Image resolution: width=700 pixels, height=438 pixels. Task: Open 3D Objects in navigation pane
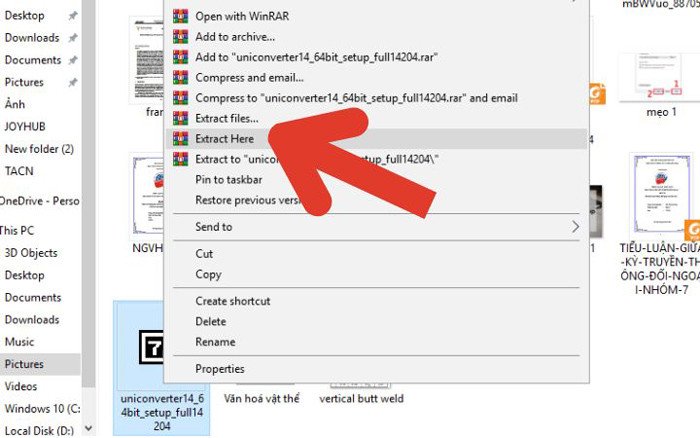point(31,253)
